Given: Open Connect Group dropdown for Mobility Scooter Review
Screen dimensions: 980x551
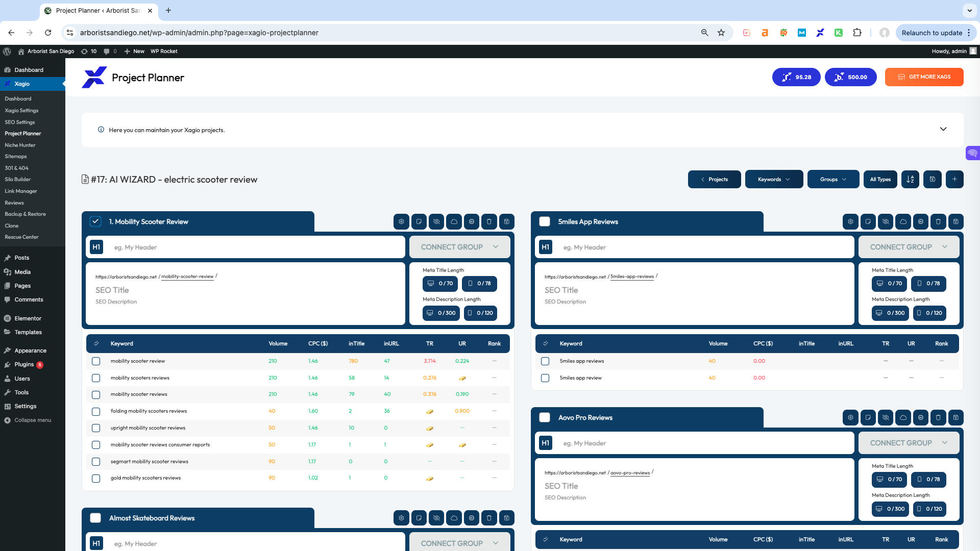Looking at the screenshot, I should click(x=459, y=247).
